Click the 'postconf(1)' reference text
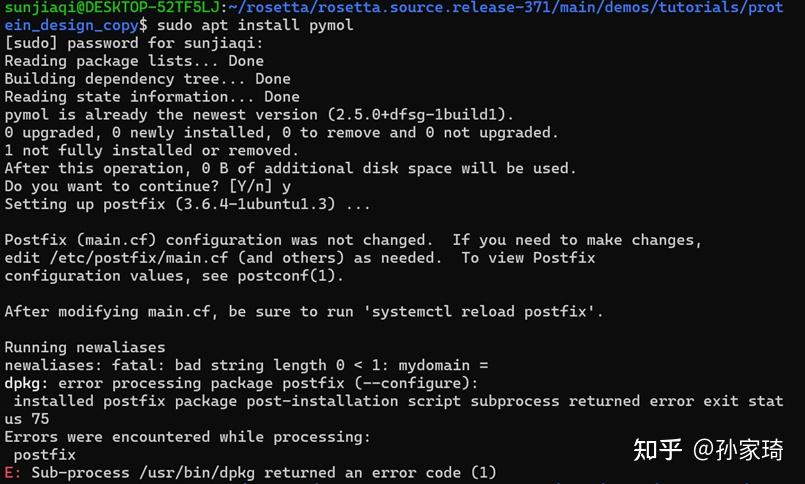This screenshot has height=484, width=805. click(287, 276)
